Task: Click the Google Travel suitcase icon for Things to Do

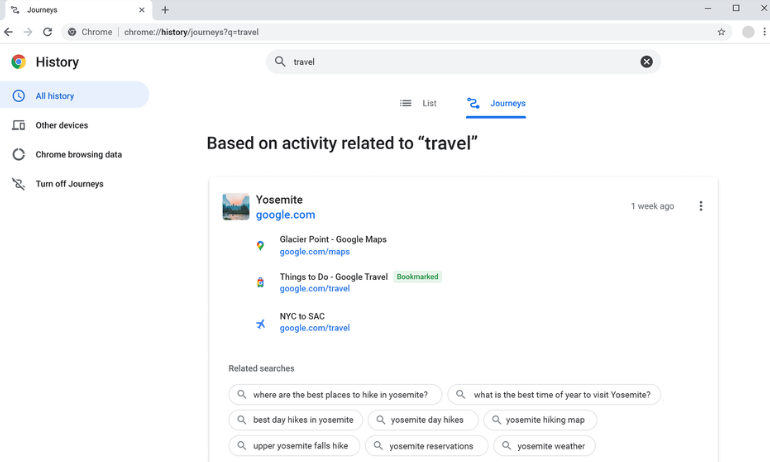Action: [x=260, y=282]
